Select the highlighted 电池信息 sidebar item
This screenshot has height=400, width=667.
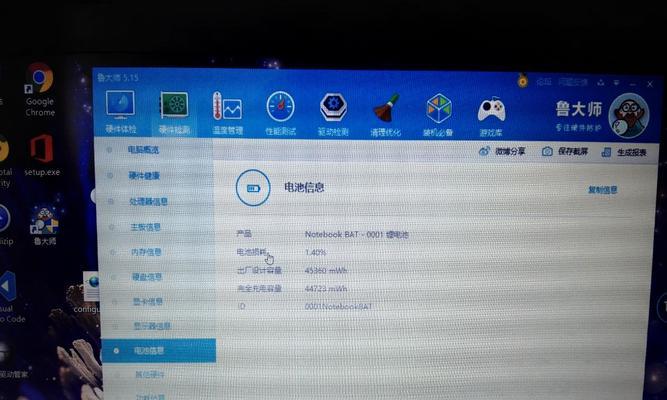(158, 351)
